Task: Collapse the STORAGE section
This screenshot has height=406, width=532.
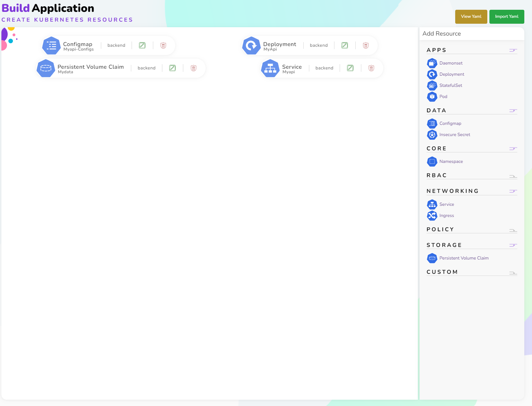Action: point(513,245)
